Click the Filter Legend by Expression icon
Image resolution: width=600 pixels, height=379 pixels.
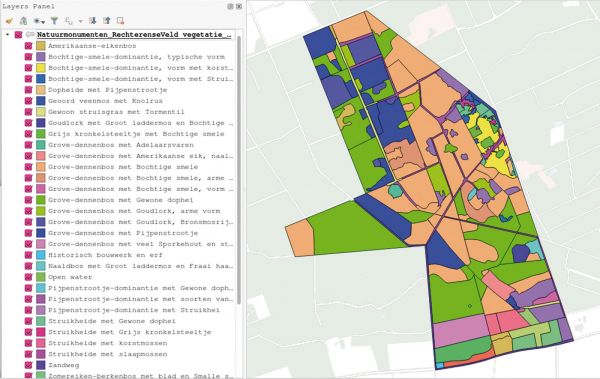click(69, 21)
